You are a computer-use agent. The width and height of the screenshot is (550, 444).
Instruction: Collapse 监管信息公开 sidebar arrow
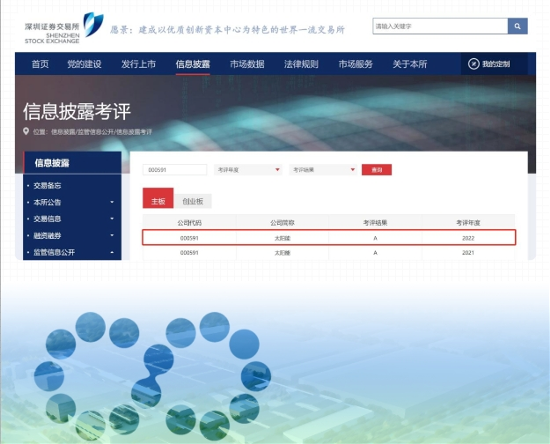point(112,252)
